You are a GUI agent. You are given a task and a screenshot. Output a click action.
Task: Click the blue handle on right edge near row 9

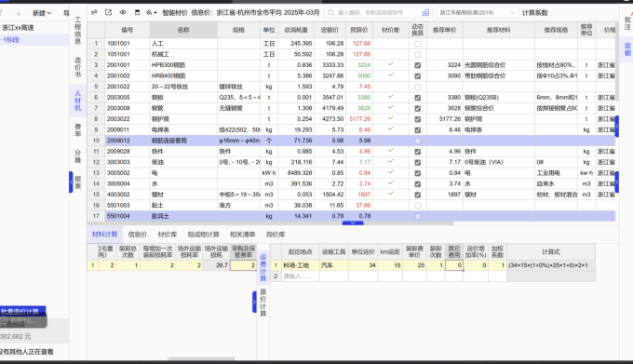tap(616, 126)
